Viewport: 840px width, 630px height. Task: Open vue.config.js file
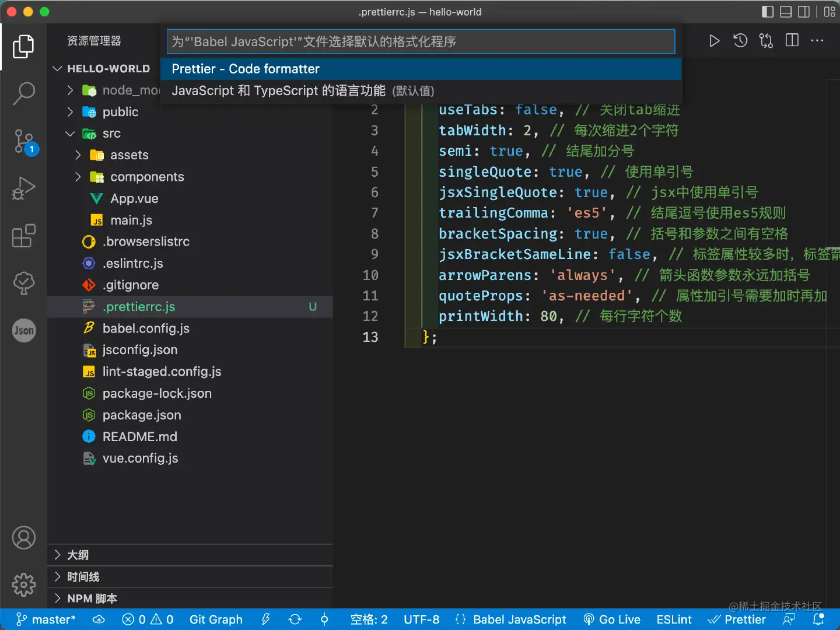(x=190, y=458)
